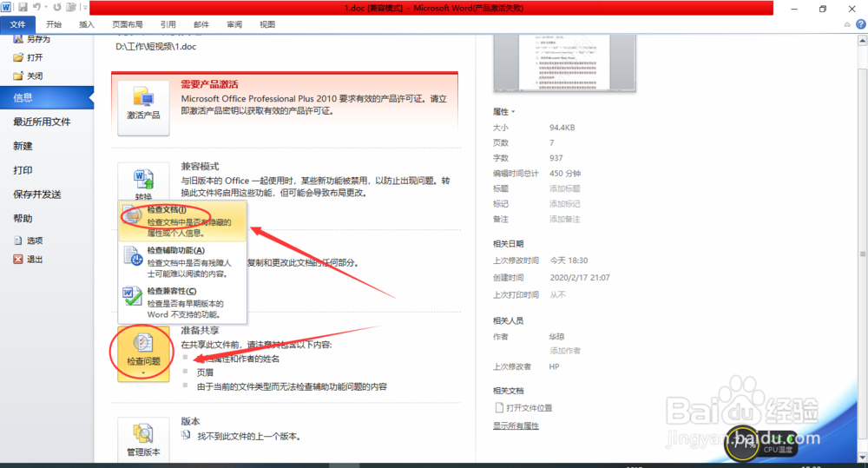Click 添加作者 to add an author
Image resolution: width=868 pixels, height=468 pixels.
coord(565,351)
